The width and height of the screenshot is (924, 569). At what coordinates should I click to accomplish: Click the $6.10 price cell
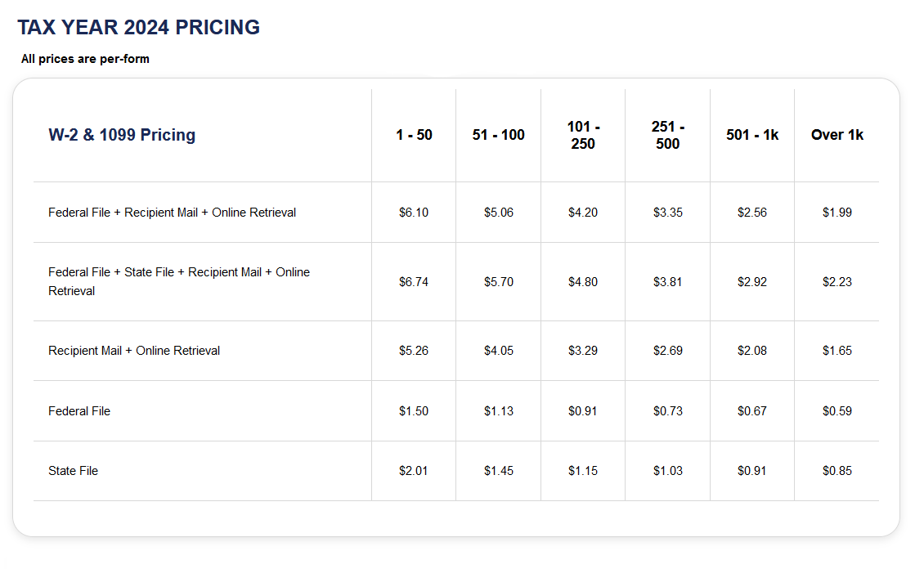pos(414,213)
